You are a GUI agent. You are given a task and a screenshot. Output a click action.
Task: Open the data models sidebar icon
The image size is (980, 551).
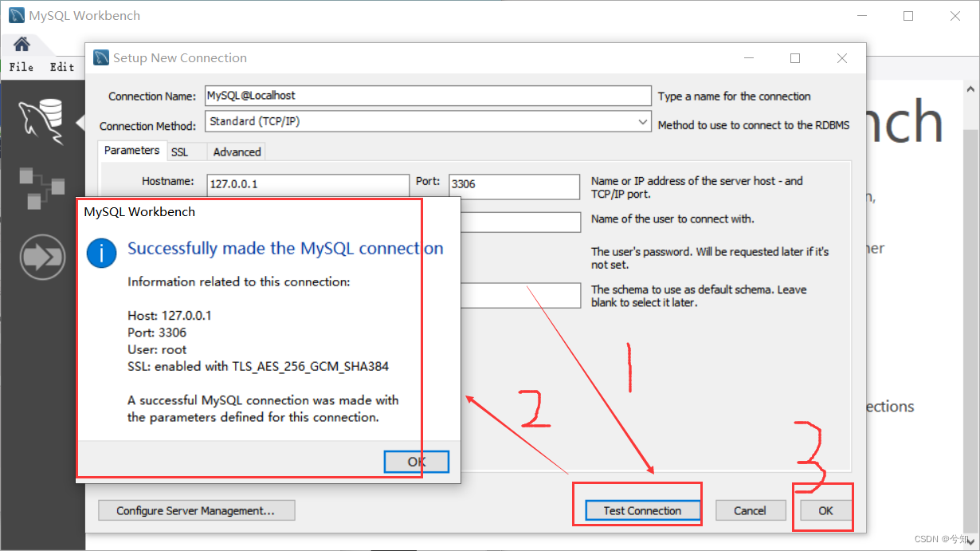pyautogui.click(x=41, y=188)
